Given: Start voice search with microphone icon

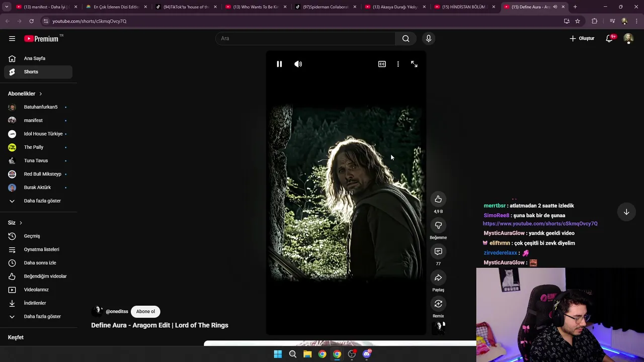Looking at the screenshot, I should tap(429, 38).
